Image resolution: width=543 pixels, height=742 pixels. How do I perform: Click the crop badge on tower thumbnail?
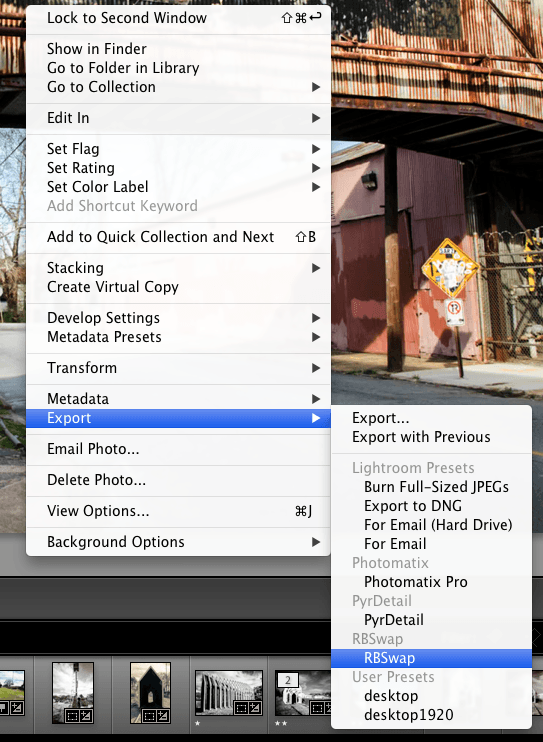pyautogui.click(x=72, y=716)
